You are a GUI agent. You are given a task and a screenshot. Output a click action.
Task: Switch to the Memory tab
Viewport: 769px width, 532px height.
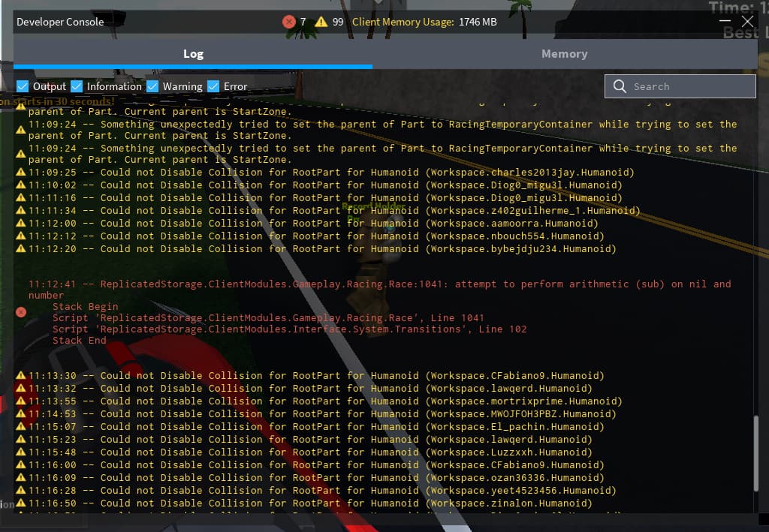point(565,53)
